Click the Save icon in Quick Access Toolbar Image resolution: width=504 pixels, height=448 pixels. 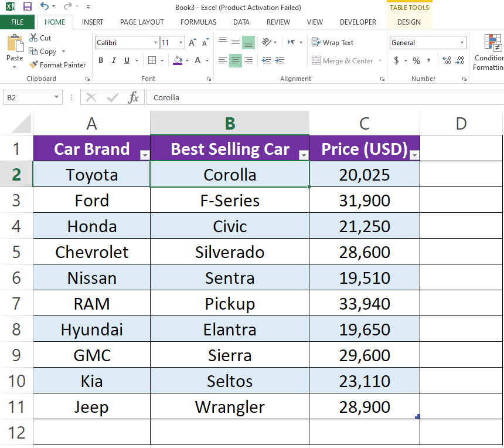click(27, 6)
